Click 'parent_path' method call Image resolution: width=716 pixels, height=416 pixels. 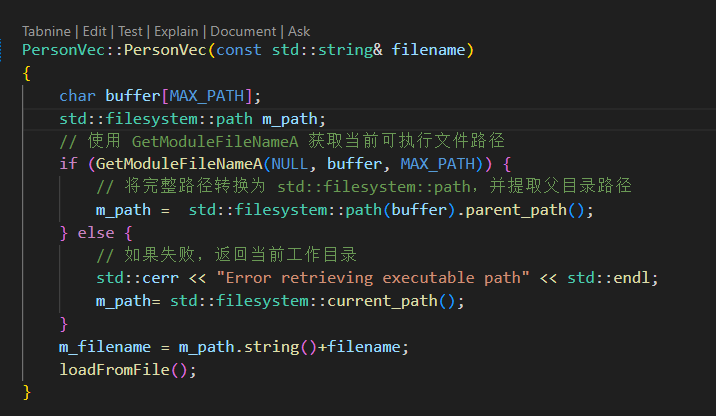[516, 210]
